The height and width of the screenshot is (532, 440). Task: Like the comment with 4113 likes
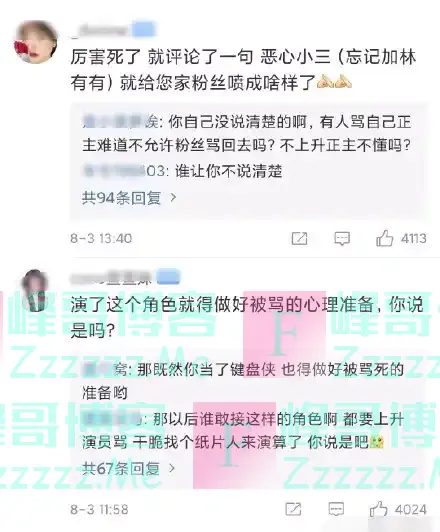click(384, 238)
